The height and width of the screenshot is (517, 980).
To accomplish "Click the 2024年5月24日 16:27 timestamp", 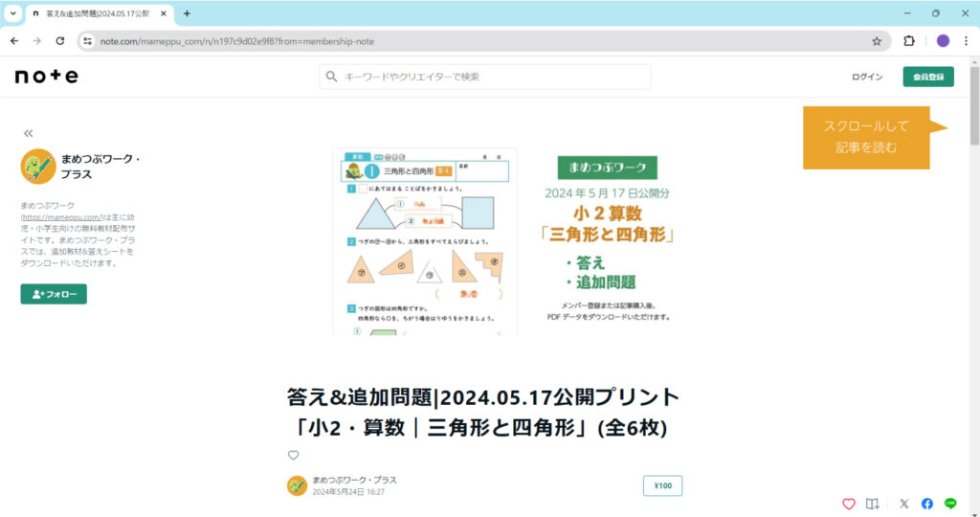I will point(348,492).
